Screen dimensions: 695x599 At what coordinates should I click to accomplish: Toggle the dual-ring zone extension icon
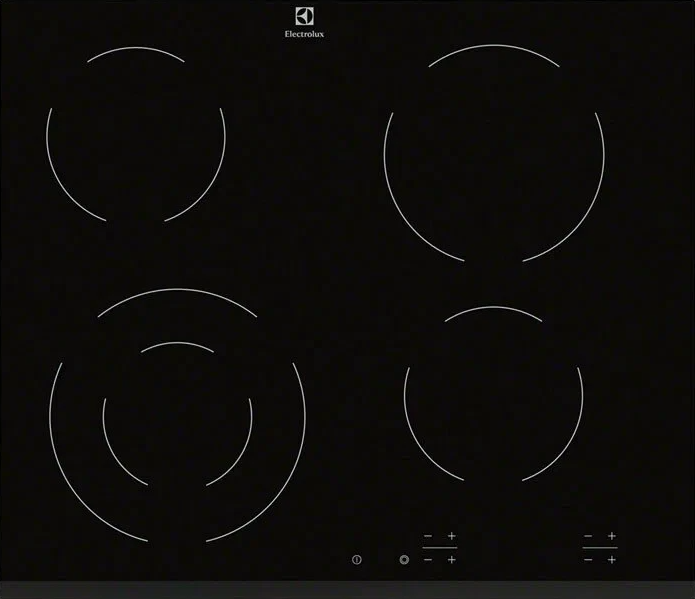point(404,560)
